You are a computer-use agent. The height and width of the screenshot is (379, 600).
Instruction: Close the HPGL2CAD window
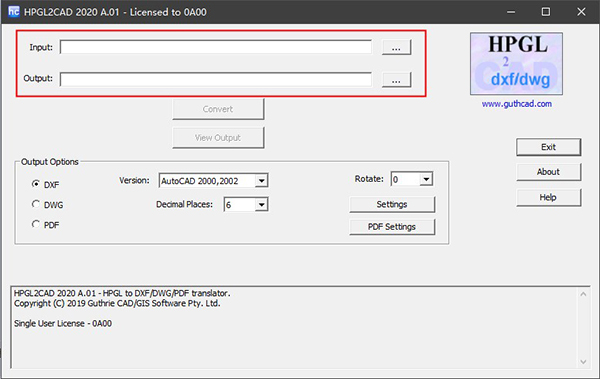click(581, 12)
